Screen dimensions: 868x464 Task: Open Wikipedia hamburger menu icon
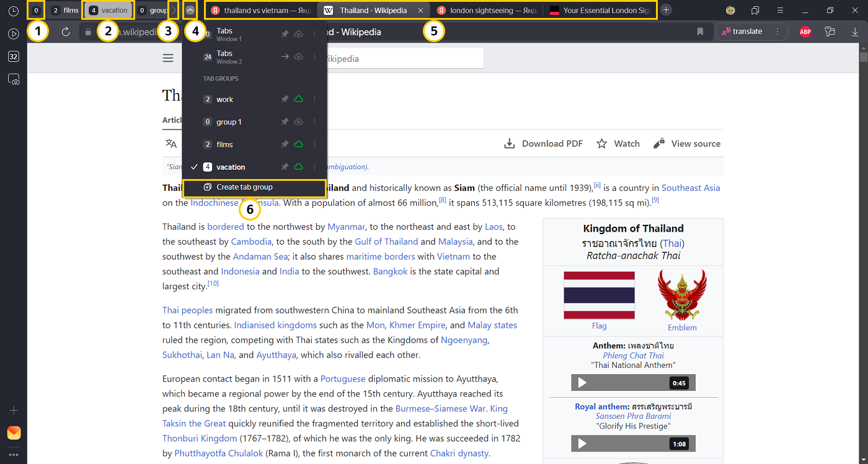(168, 58)
